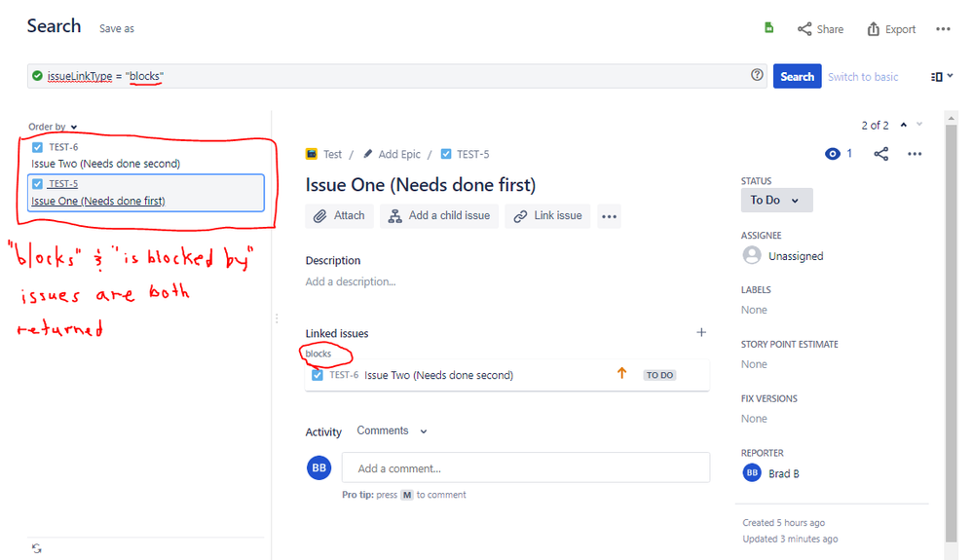Screen dimensions: 973x560
Task: Add a linked issue with plus icon
Action: point(700,333)
